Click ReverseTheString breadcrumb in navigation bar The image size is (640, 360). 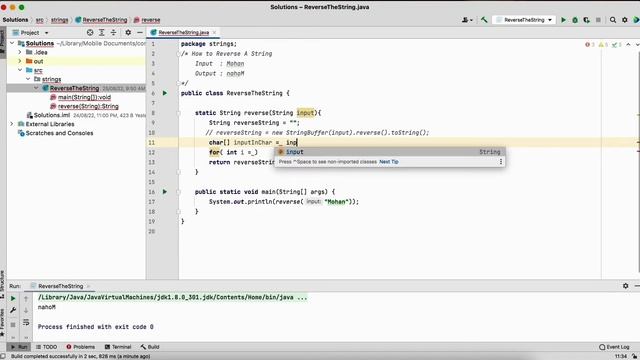[x=101, y=20]
